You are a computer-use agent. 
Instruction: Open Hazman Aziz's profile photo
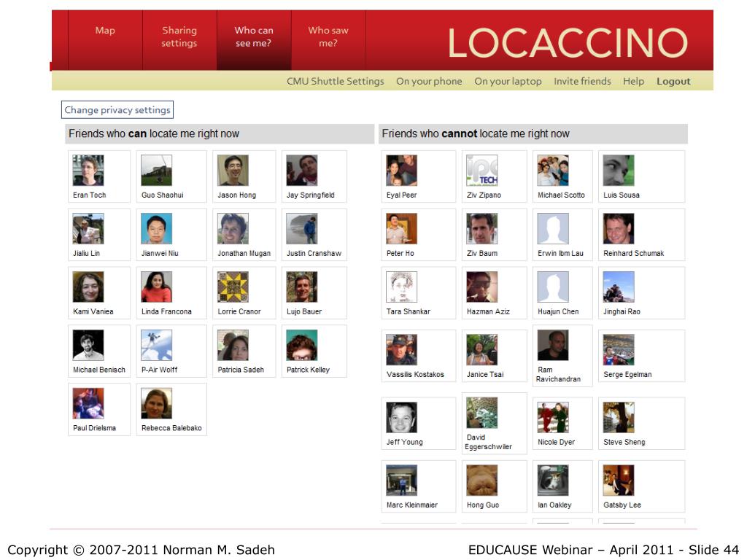pyautogui.click(x=481, y=287)
